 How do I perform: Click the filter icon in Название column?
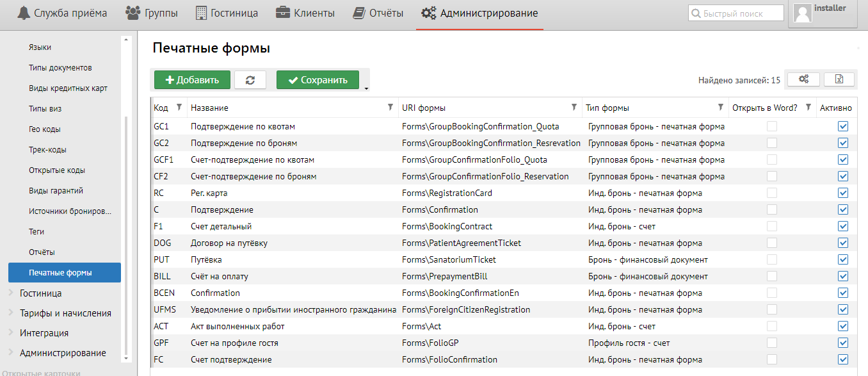pos(390,107)
